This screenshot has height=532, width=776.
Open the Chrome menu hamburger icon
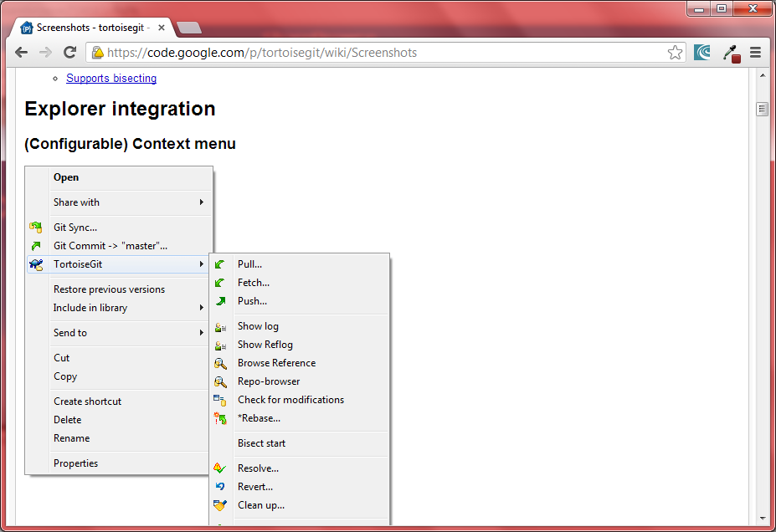point(755,53)
